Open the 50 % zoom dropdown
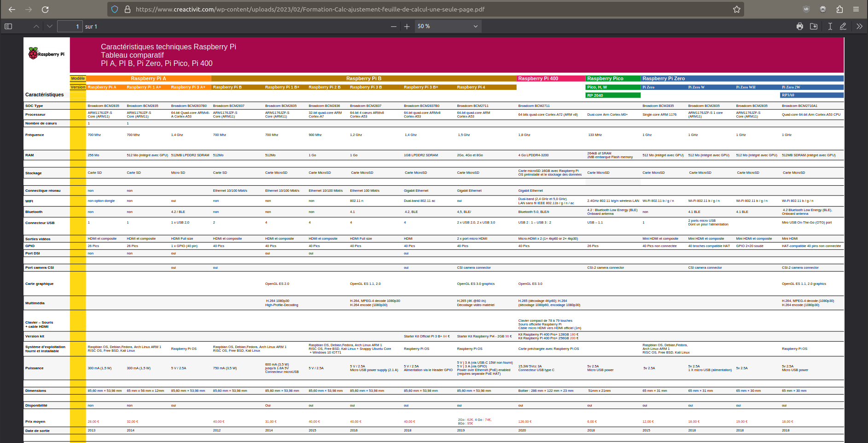Image resolution: width=868 pixels, height=443 pixels. [x=448, y=26]
